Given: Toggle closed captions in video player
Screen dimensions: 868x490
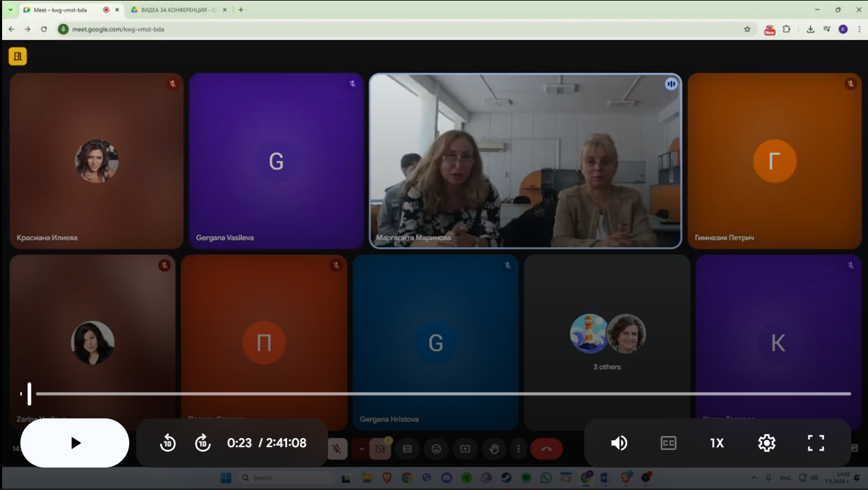Looking at the screenshot, I should (x=669, y=443).
